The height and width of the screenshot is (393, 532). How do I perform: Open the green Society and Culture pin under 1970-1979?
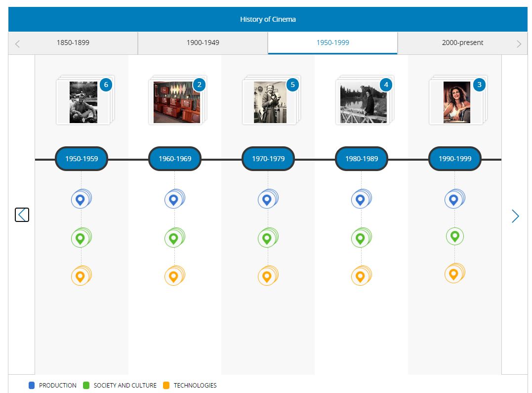[268, 237]
